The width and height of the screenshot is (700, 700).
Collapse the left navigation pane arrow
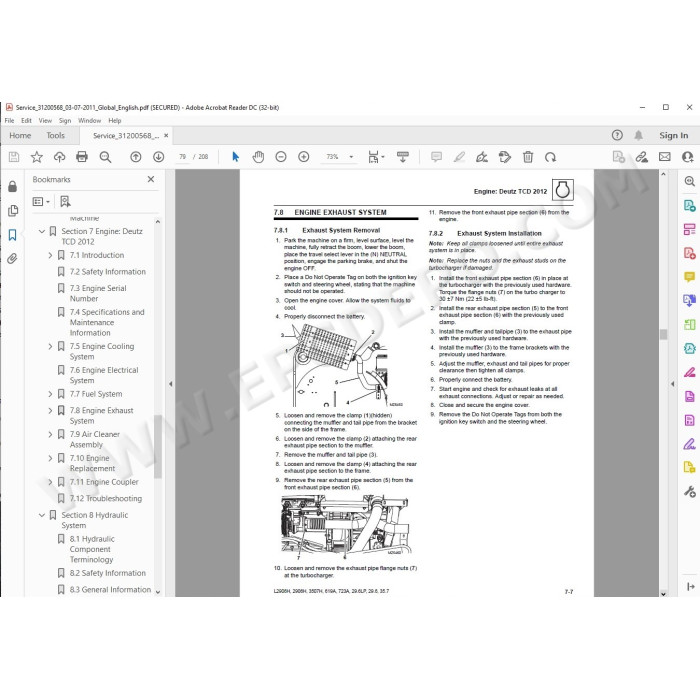pyautogui.click(x=170, y=383)
